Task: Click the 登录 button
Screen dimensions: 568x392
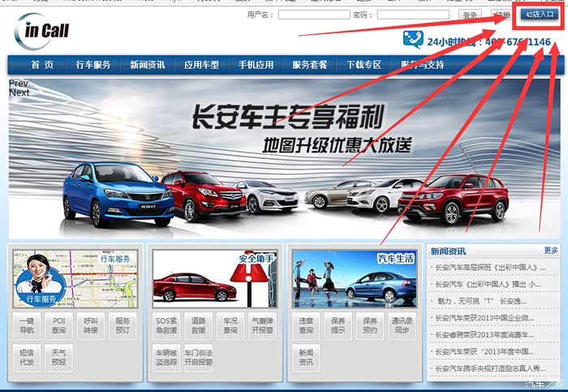Action: pos(470,15)
